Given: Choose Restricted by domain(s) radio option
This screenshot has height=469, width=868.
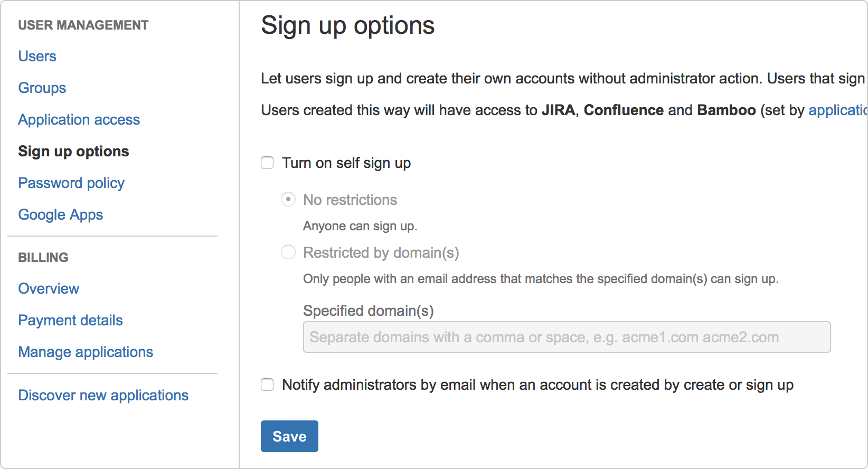Looking at the screenshot, I should click(x=288, y=252).
